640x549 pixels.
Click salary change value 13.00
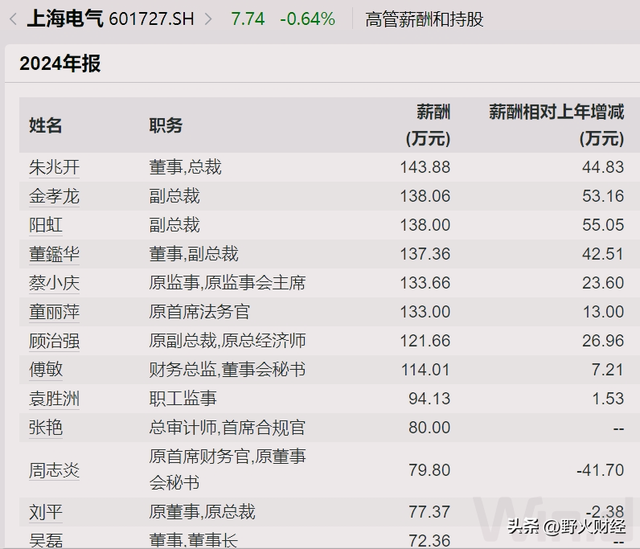(603, 312)
